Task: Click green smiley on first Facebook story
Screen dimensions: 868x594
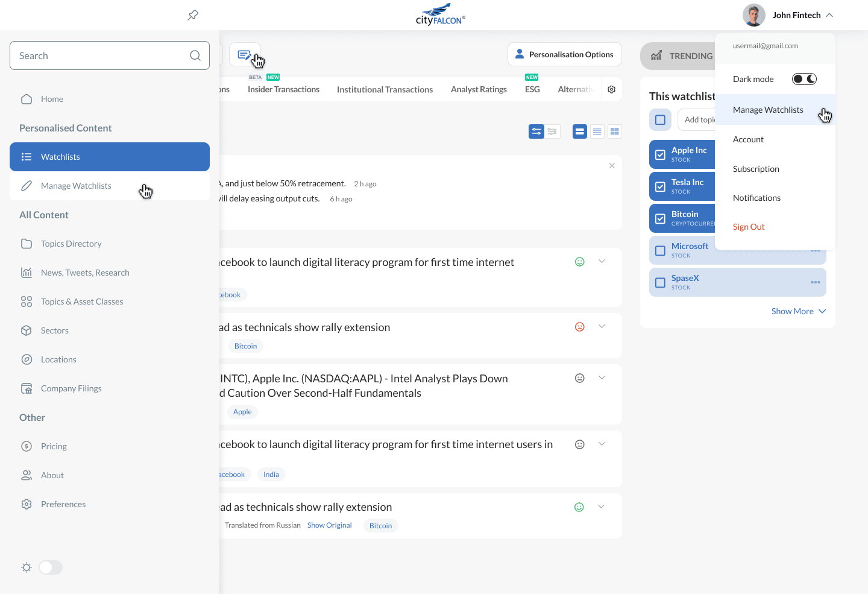Action: coord(580,262)
